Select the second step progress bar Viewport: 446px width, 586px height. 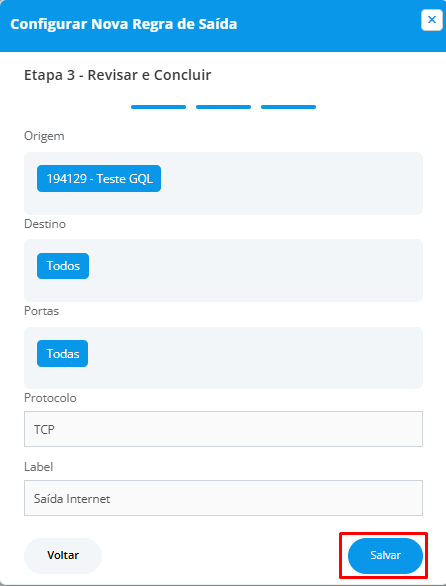[x=223, y=107]
